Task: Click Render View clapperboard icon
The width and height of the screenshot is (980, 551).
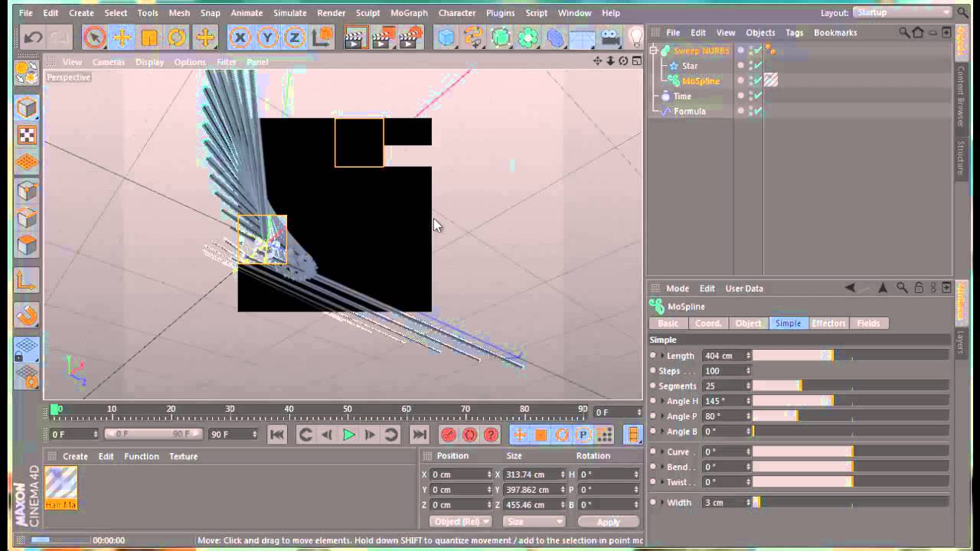Action: pyautogui.click(x=356, y=37)
